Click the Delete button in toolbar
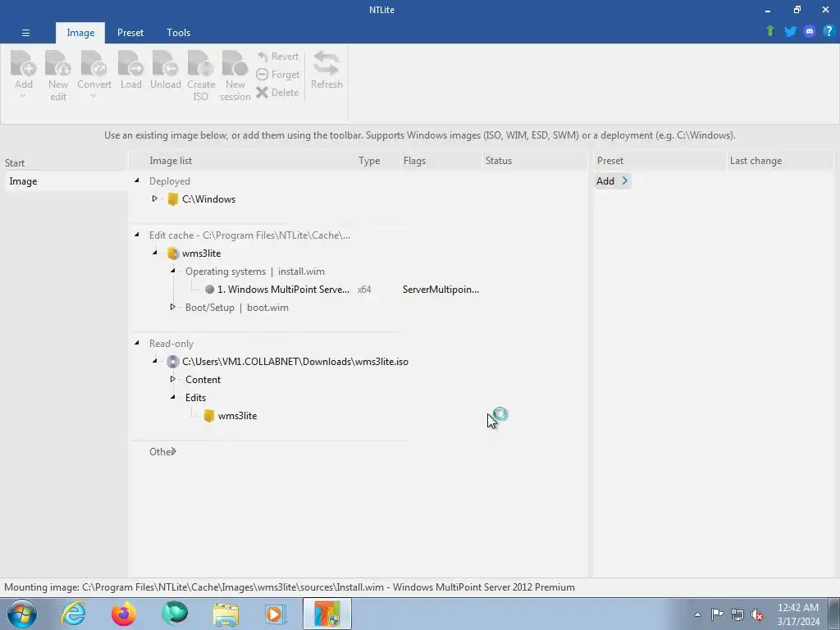The image size is (840, 630). [x=277, y=92]
